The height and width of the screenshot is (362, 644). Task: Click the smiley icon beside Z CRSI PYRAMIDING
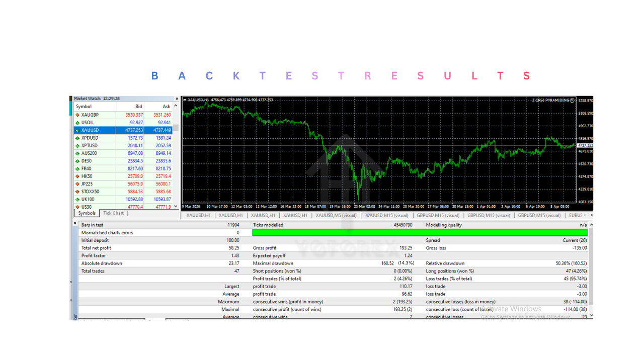pyautogui.click(x=573, y=100)
